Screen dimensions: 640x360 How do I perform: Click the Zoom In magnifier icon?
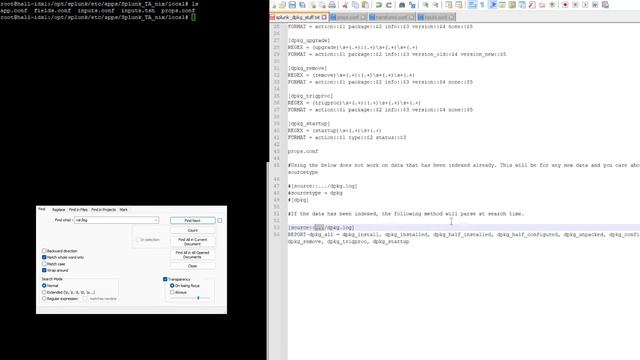click(426, 5)
